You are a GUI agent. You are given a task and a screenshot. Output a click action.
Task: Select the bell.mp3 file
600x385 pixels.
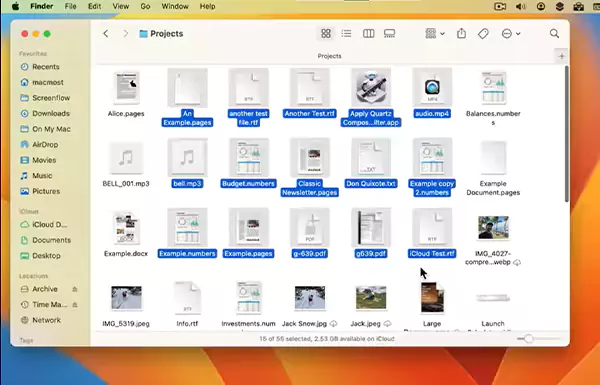coord(187,163)
